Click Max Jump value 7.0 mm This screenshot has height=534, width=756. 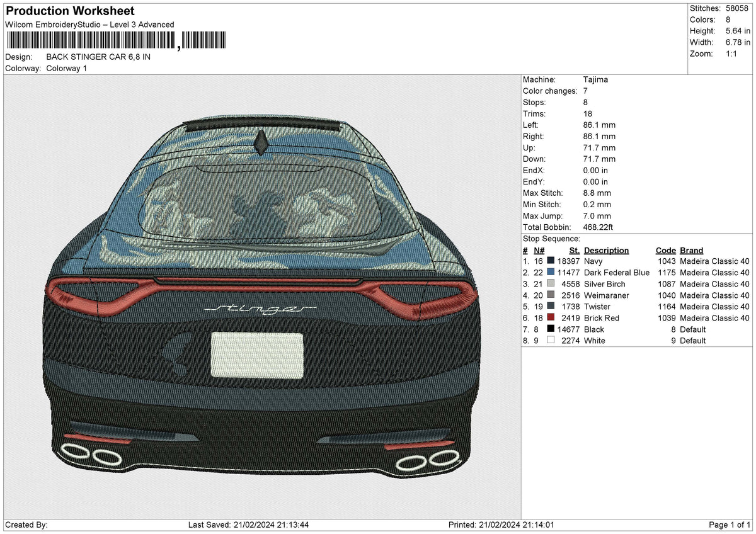597,215
